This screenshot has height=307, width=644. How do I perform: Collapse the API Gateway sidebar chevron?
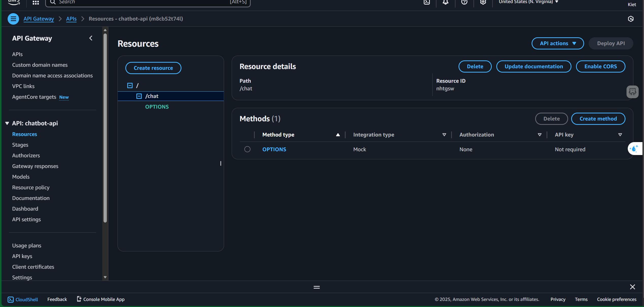coord(91,38)
